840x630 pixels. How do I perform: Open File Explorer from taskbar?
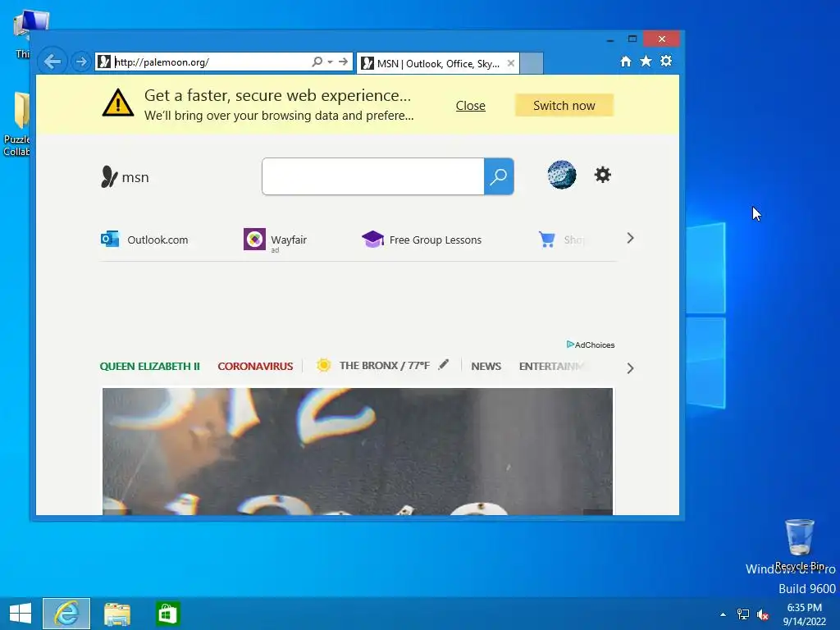pos(116,614)
